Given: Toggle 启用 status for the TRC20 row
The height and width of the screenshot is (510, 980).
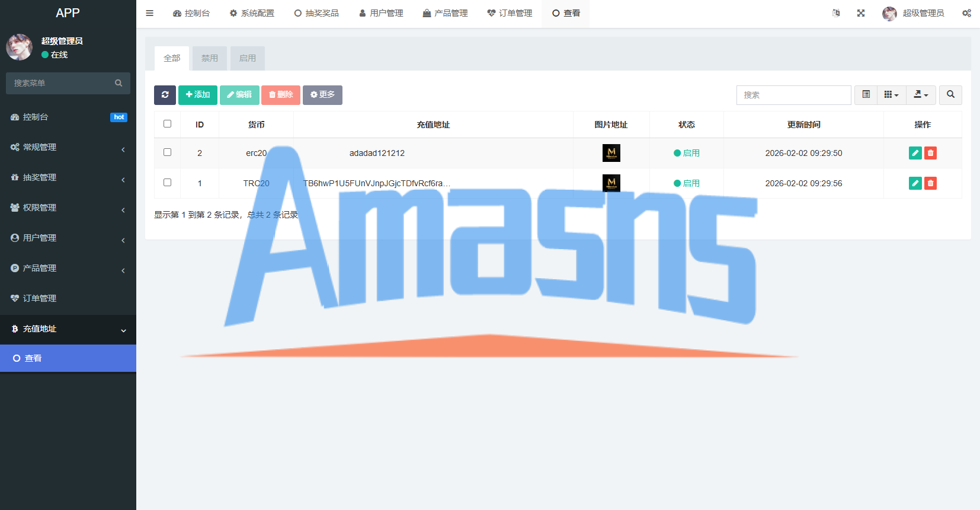Looking at the screenshot, I should click(x=687, y=183).
